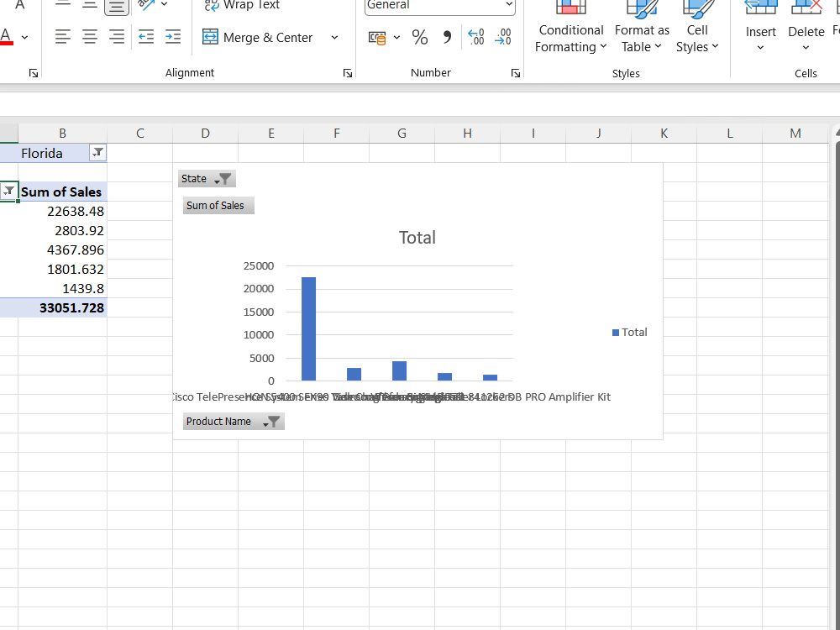Middle align text vertically
This screenshot has width=840, height=630.
pyautogui.click(x=90, y=5)
